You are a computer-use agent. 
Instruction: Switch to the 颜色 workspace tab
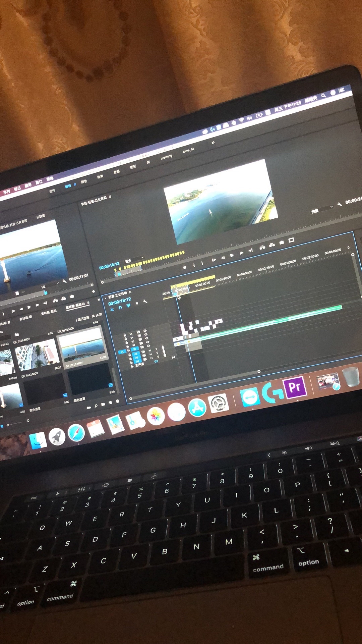pyautogui.click(x=84, y=181)
